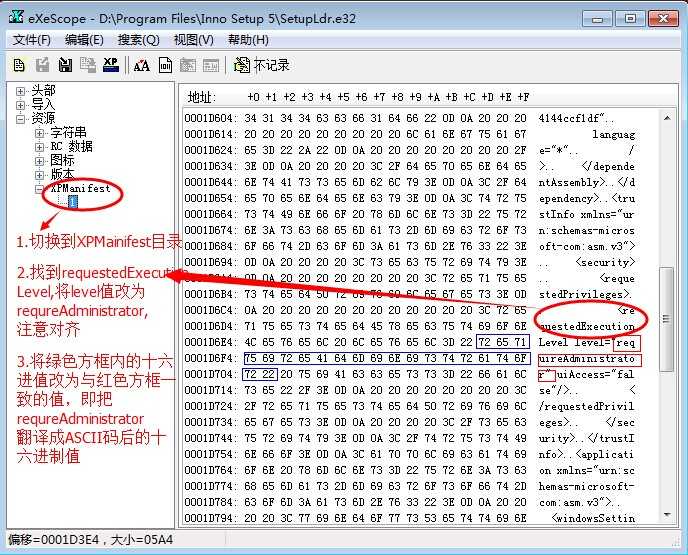Click the grayed copy resource icon

(x=88, y=65)
